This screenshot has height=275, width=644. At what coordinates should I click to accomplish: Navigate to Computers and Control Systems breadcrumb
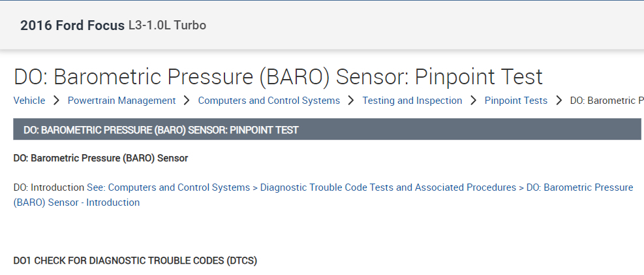[269, 101]
